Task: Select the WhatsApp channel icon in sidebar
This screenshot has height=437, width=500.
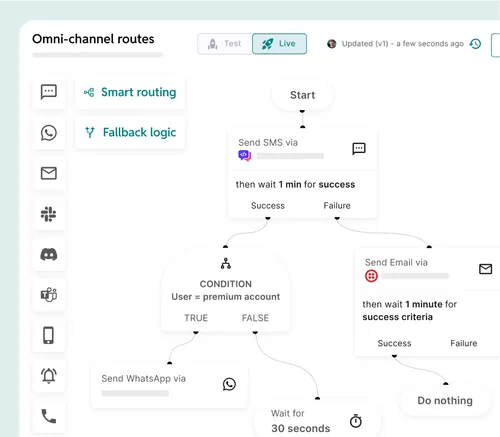Action: (x=49, y=133)
